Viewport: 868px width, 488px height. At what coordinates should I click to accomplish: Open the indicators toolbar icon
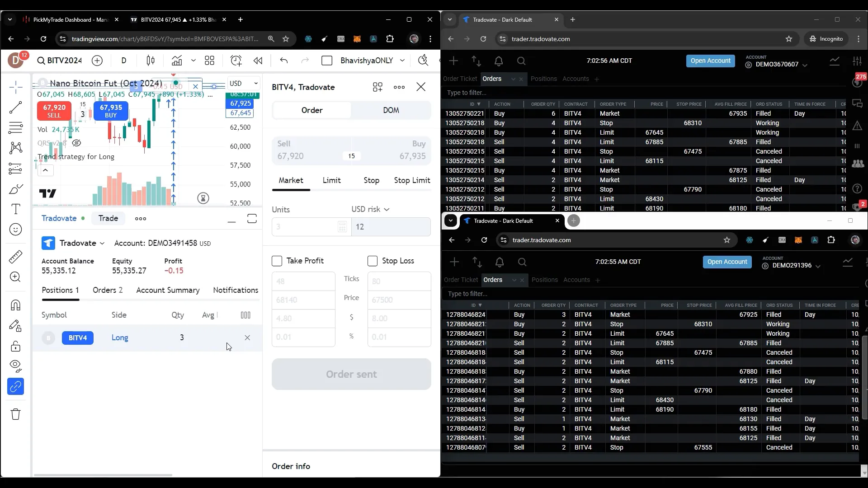coord(177,61)
